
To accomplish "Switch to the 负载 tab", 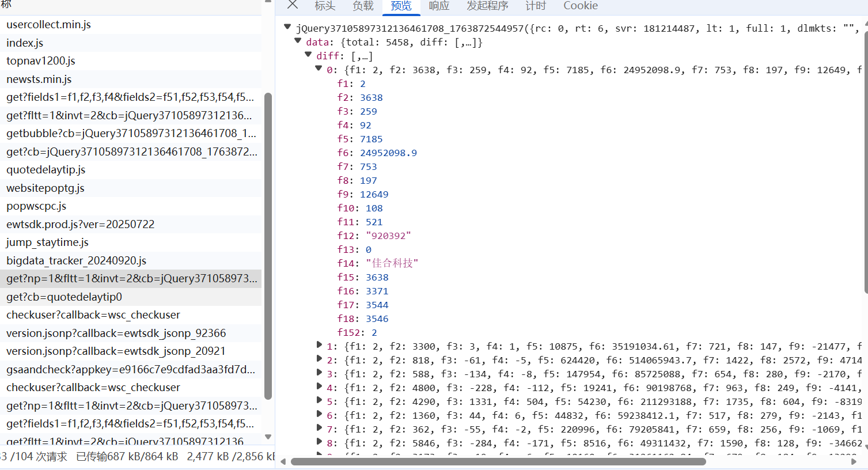I will tap(363, 6).
